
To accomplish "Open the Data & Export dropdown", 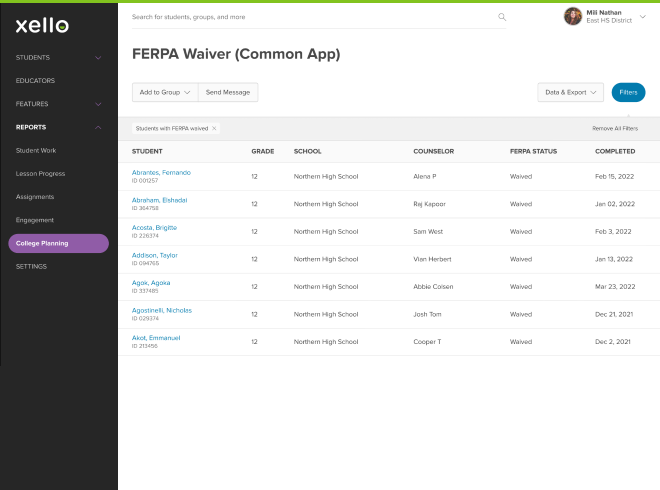I will click(x=570, y=92).
